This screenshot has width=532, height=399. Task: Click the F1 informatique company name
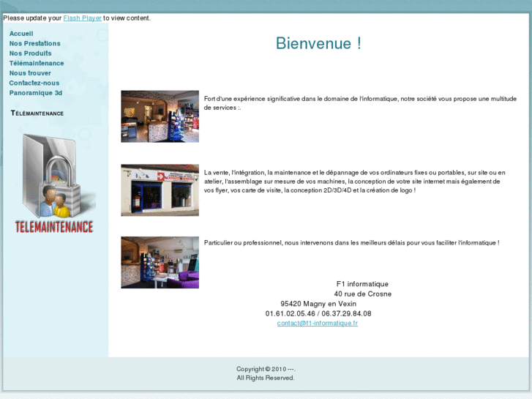pos(362,284)
